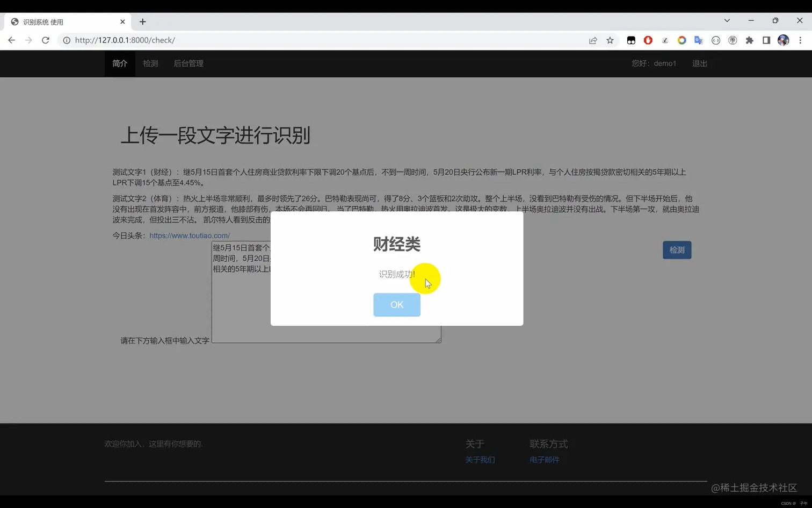This screenshot has width=812, height=508.
Task: Click the split-screen square extension icon
Action: click(x=767, y=40)
